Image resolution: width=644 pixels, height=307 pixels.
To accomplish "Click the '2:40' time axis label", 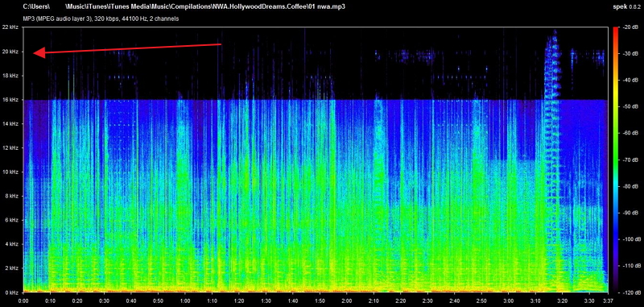I will [455, 300].
